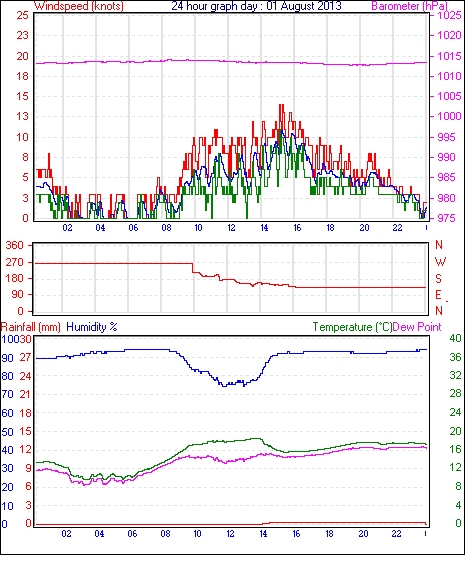Click the Windspeed (knots) axis title
Viewport: 465px width, 563px height.
tap(79, 6)
